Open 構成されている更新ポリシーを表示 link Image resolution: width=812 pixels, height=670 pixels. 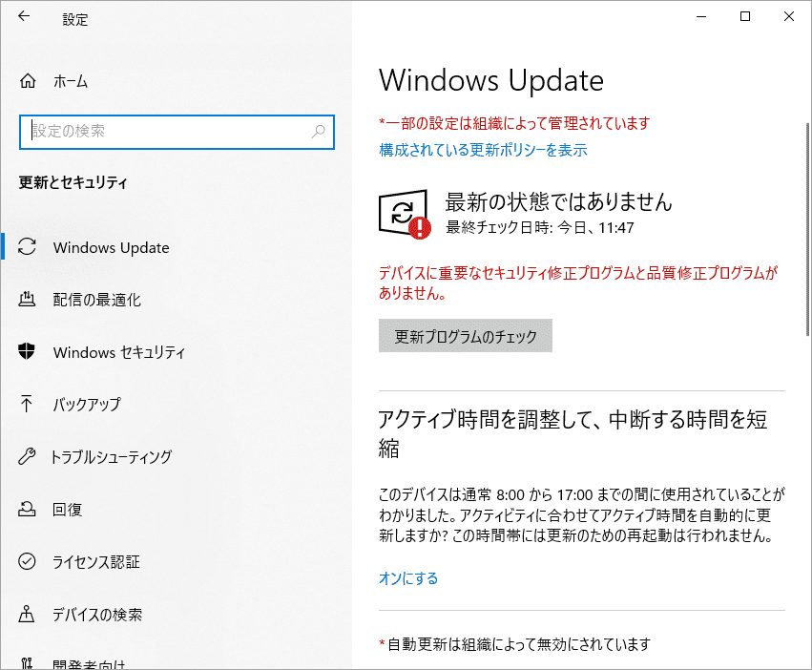tap(483, 150)
